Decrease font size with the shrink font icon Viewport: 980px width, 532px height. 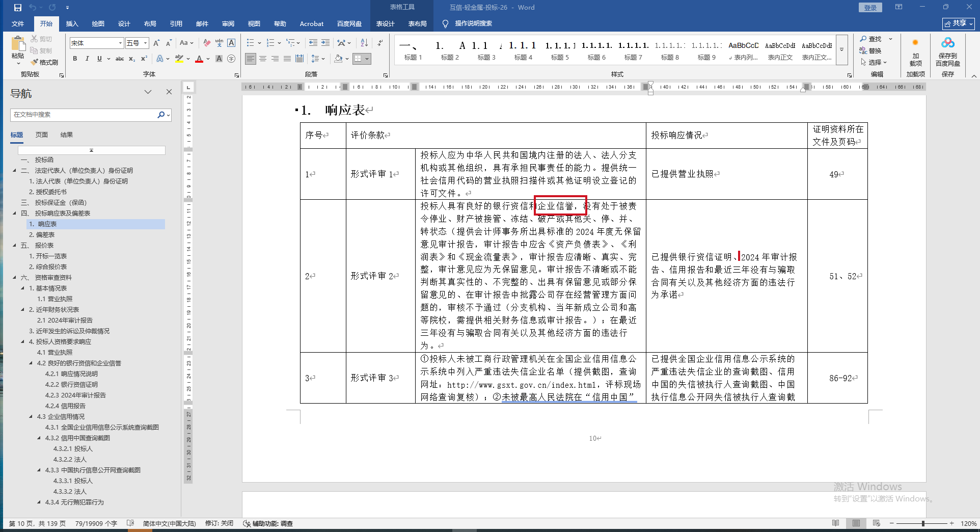(169, 43)
